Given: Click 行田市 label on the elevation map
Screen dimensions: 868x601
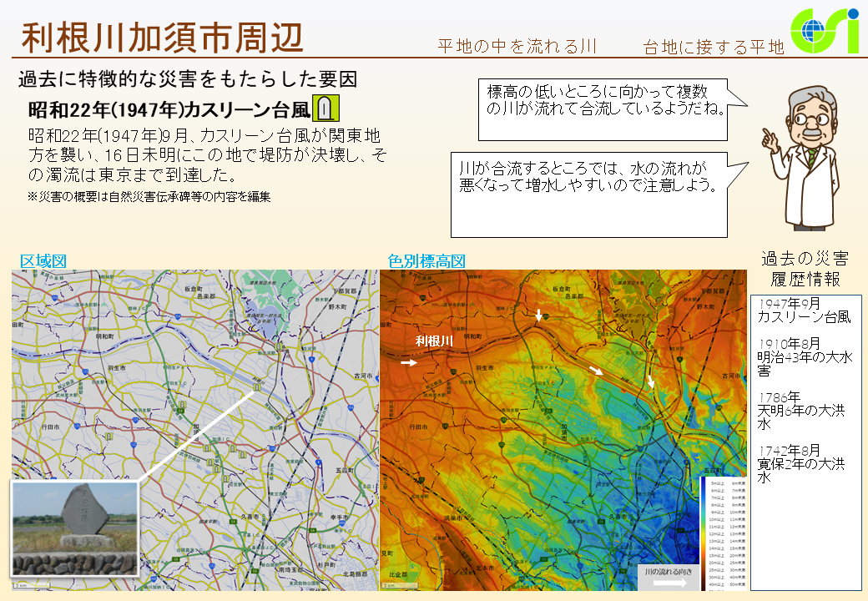Looking at the screenshot, I should tap(418, 427).
